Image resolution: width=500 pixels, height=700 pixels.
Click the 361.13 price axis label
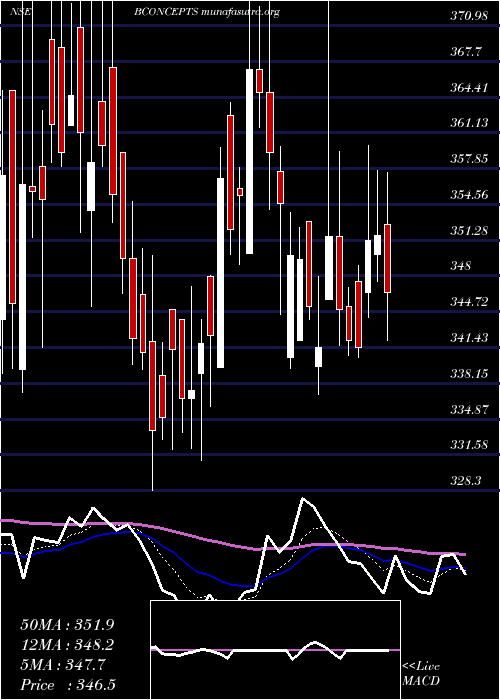(x=469, y=123)
